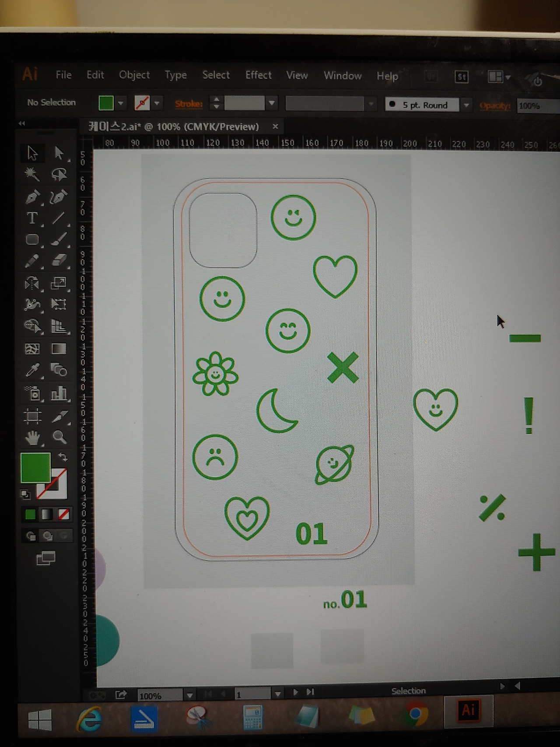Activate the Artboard tool
The height and width of the screenshot is (747, 560).
point(32,416)
